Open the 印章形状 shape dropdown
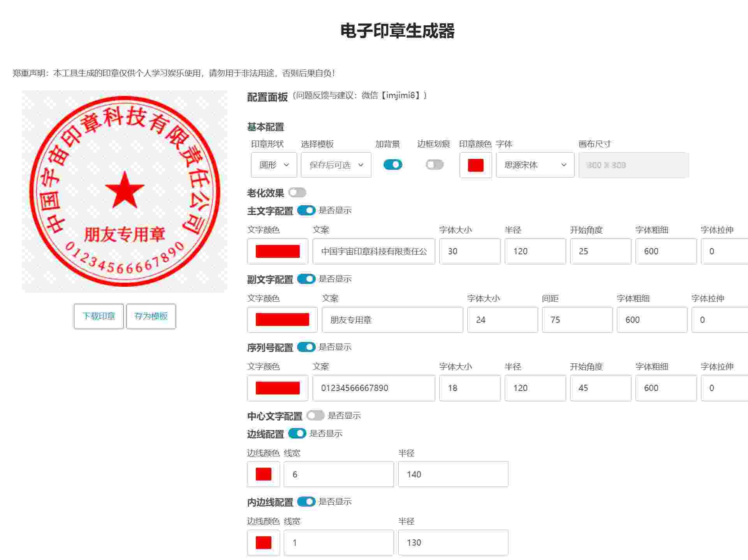This screenshot has width=748, height=560. 274,165
